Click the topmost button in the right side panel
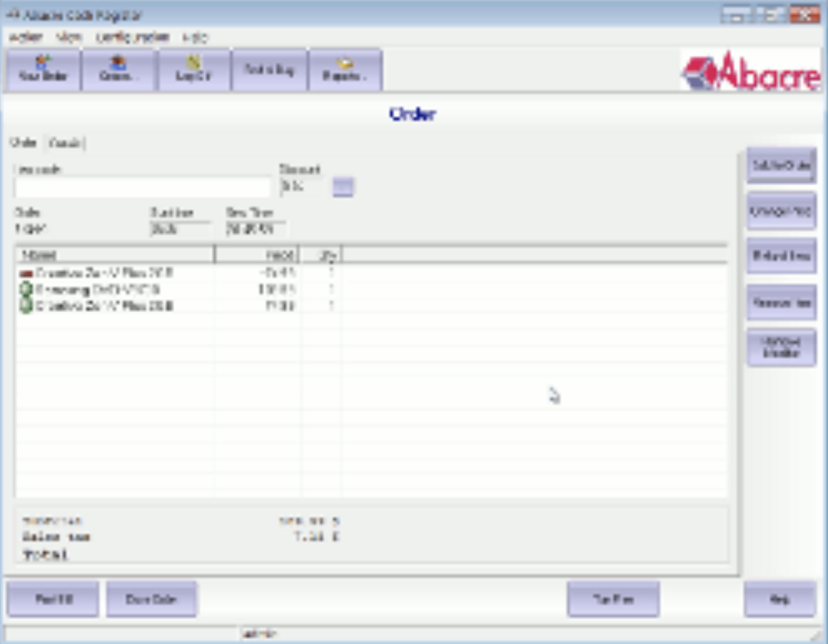The width and height of the screenshot is (828, 644). 781,166
